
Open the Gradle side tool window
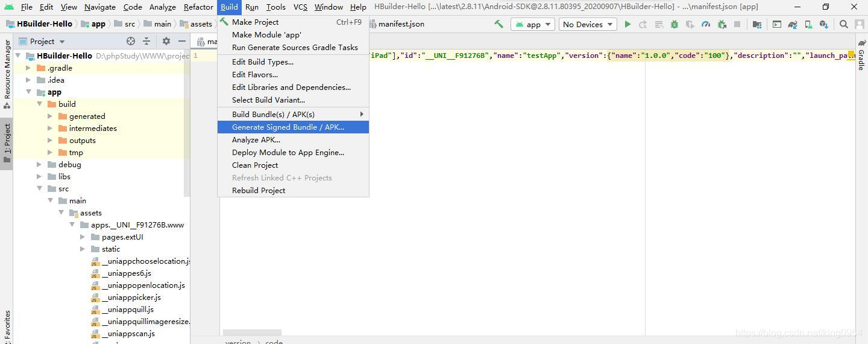click(x=861, y=55)
